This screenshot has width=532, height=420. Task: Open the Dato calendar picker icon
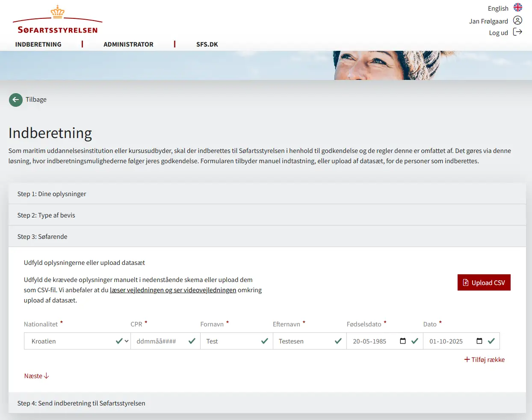tap(479, 341)
